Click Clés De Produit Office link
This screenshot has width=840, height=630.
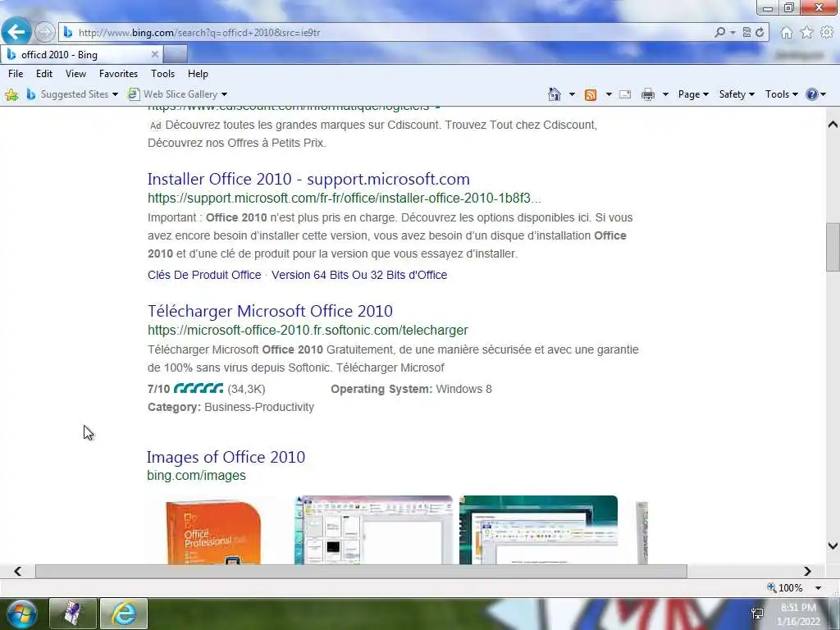(204, 275)
